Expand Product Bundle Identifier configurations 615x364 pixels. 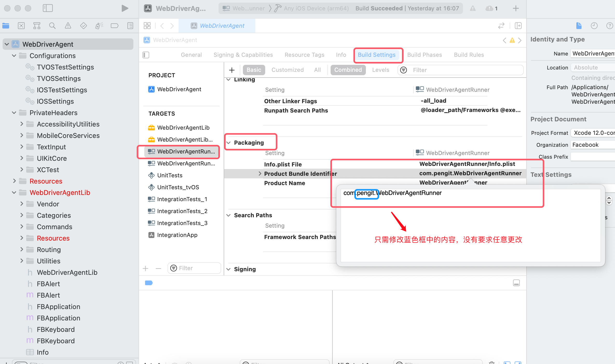(260, 174)
